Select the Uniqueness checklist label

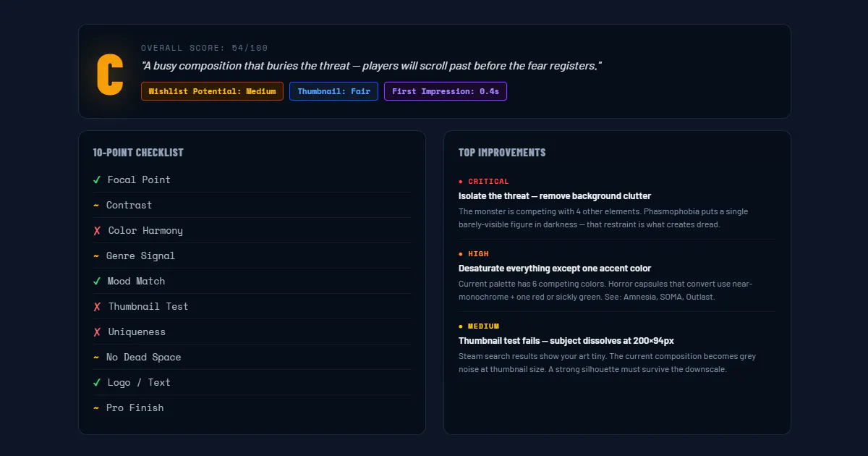[137, 332]
